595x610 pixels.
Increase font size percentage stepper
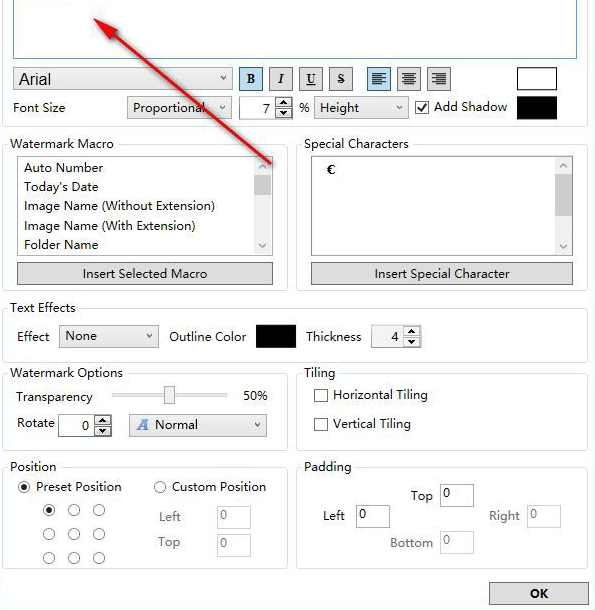tap(284, 103)
